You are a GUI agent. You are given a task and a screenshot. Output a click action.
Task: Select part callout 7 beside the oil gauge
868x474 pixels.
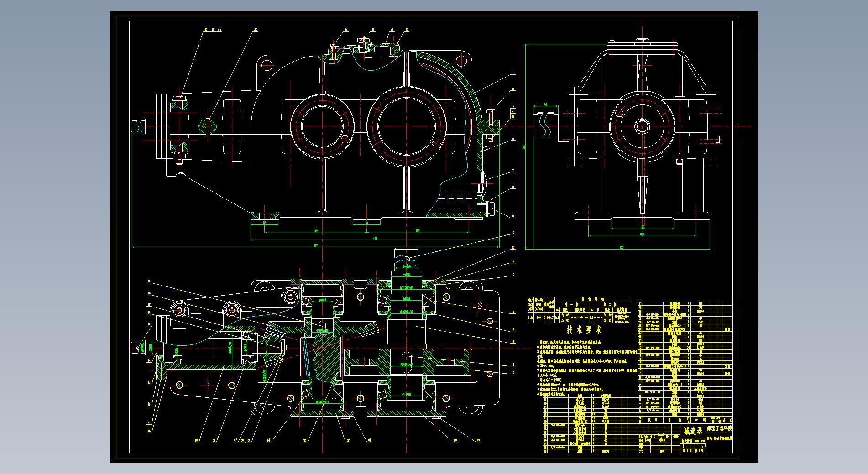click(513, 171)
